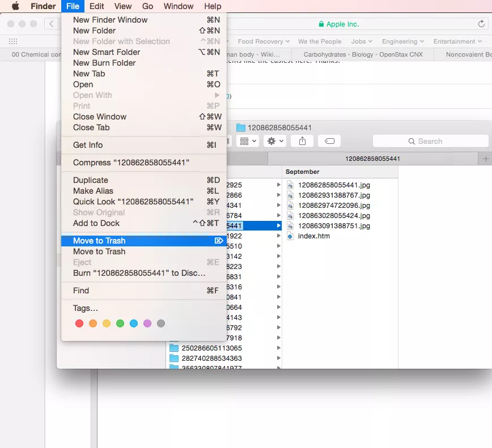Image resolution: width=492 pixels, height=448 pixels.
Task: Add a new Finder tab with plus button
Action: tap(485, 159)
